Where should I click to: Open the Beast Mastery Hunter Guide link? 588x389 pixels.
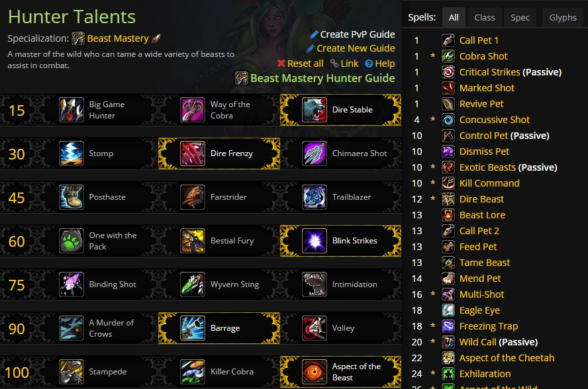click(322, 77)
